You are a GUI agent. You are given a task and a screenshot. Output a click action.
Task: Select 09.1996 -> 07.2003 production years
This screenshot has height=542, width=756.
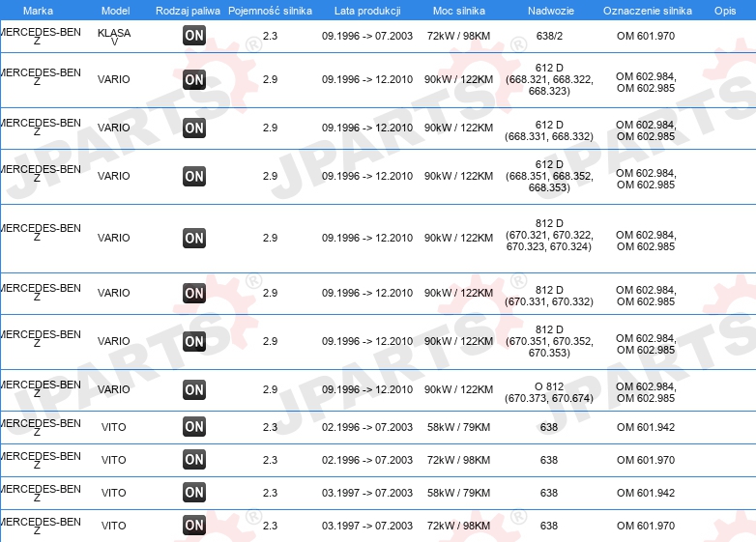(x=367, y=36)
